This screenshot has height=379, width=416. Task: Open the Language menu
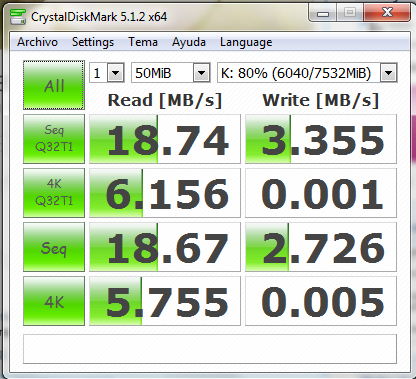click(x=246, y=42)
